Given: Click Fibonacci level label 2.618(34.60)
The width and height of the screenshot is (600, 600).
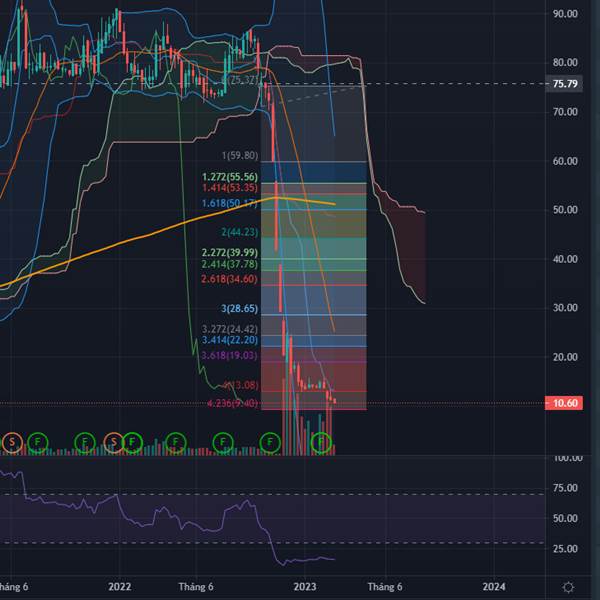Looking at the screenshot, I should point(230,279).
